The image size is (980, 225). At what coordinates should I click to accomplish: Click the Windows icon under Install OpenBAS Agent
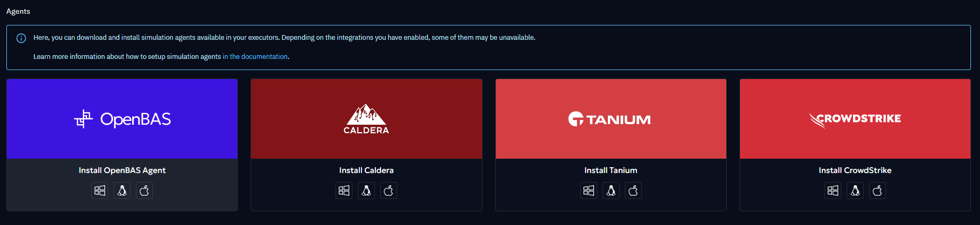(x=100, y=191)
